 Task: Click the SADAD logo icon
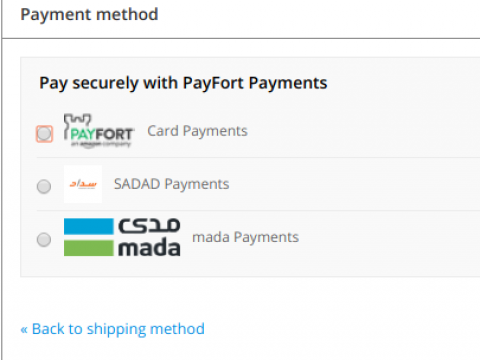click(83, 184)
